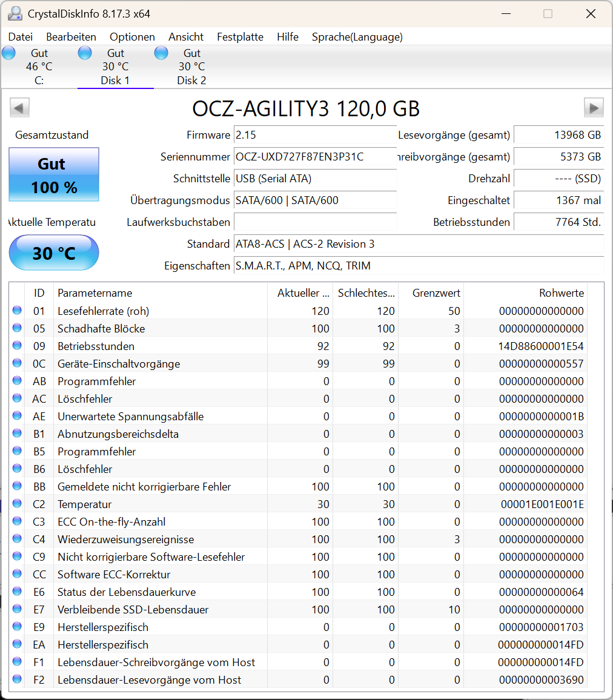Screen dimensions: 613x700
Task: Select the E9 Herstellerspezifisch row text
Action: [x=103, y=627]
